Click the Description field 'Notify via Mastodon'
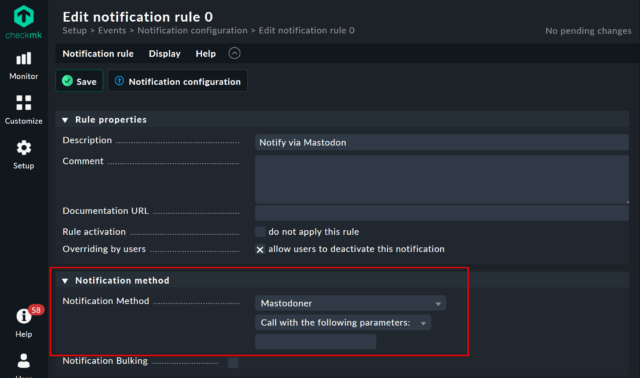The image size is (640, 378). point(442,142)
